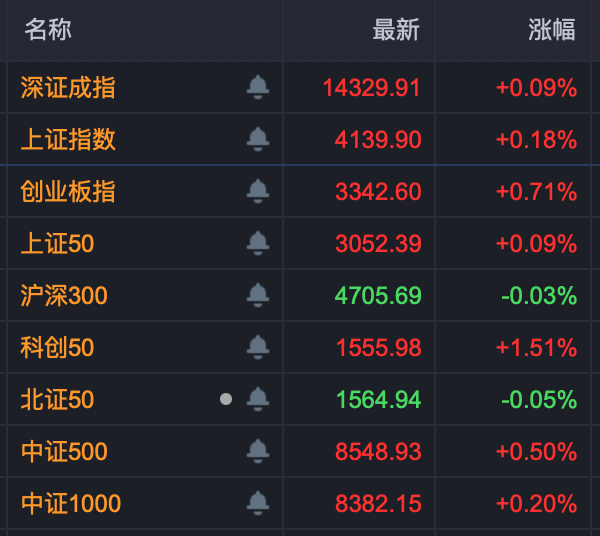Click the bell icon beside 科创50

tap(258, 347)
